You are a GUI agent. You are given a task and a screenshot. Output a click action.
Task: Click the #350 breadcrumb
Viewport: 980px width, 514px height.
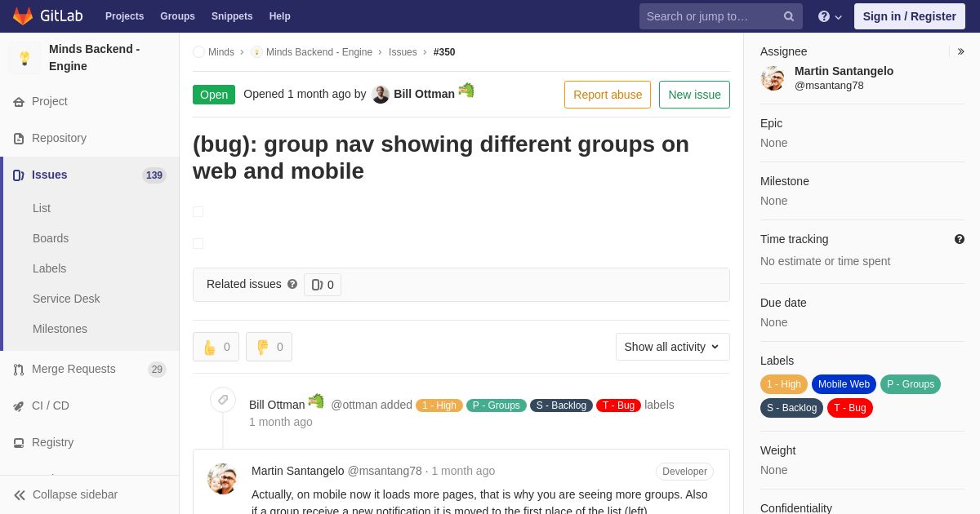pyautogui.click(x=444, y=52)
